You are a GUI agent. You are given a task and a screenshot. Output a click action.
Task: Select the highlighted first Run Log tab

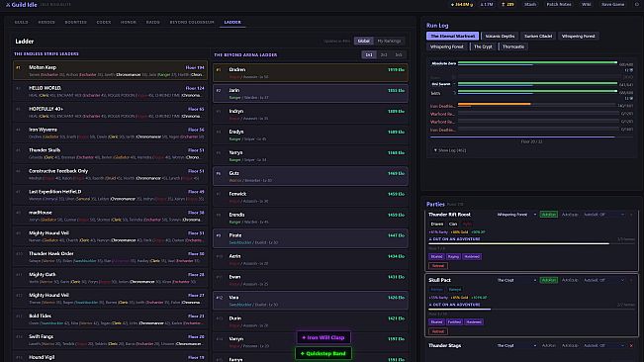[453, 37]
